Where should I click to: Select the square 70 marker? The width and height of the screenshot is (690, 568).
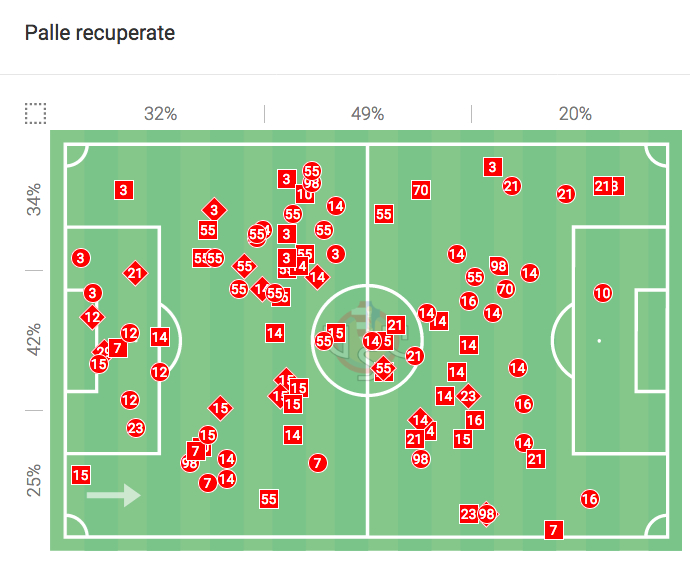tap(420, 189)
